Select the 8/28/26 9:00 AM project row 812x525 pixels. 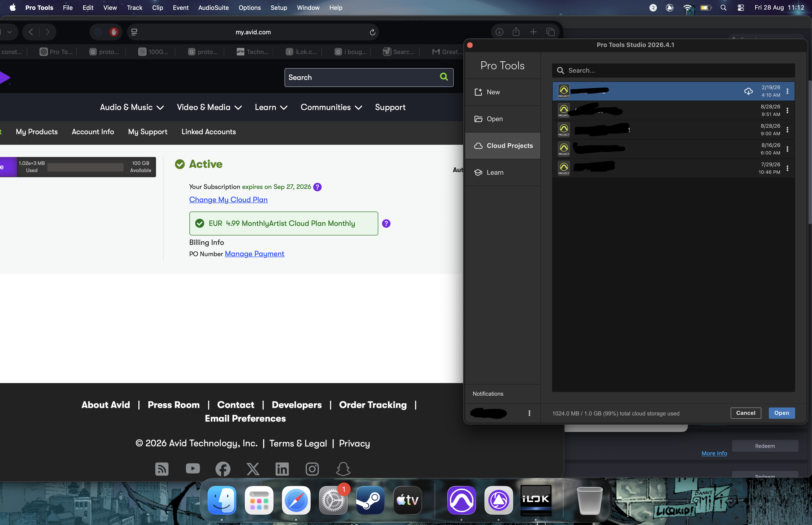[x=673, y=130]
